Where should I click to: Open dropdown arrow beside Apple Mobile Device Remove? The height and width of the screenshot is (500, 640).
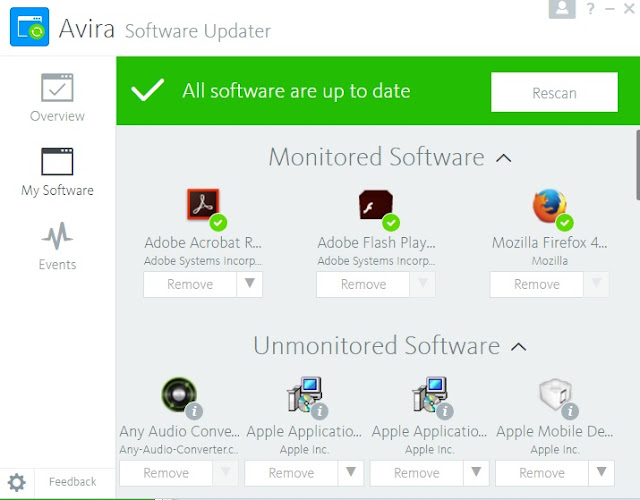point(601,473)
